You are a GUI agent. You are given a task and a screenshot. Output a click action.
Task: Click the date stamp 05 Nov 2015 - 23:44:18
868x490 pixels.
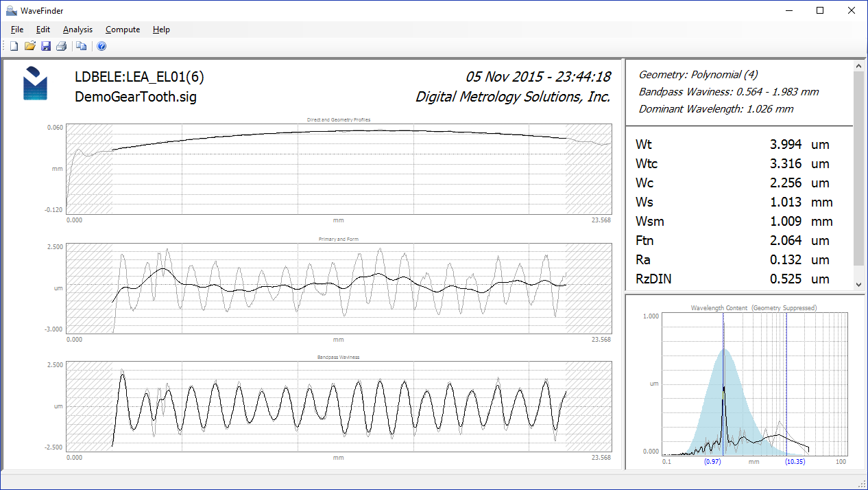pyautogui.click(x=538, y=77)
